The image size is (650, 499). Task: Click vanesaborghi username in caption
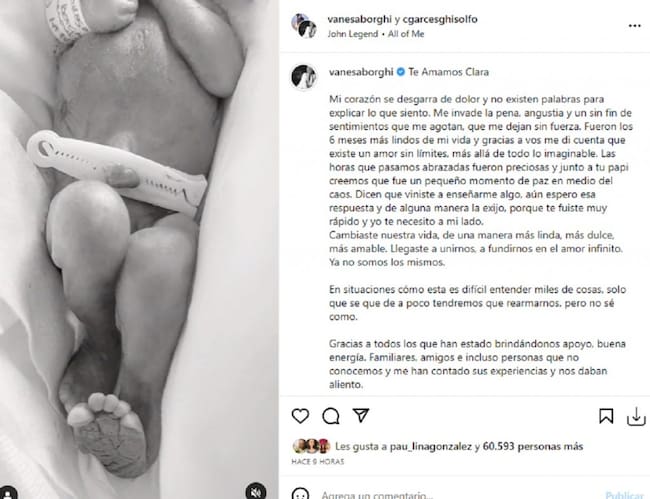tap(361, 72)
